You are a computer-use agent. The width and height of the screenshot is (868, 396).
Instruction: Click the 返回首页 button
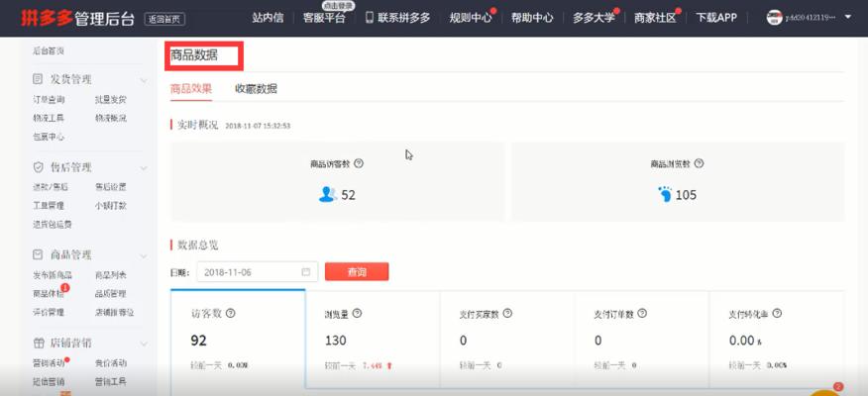164,19
